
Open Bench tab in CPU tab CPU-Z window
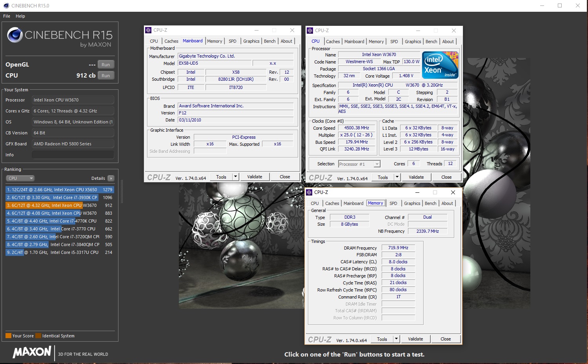pyautogui.click(x=431, y=42)
